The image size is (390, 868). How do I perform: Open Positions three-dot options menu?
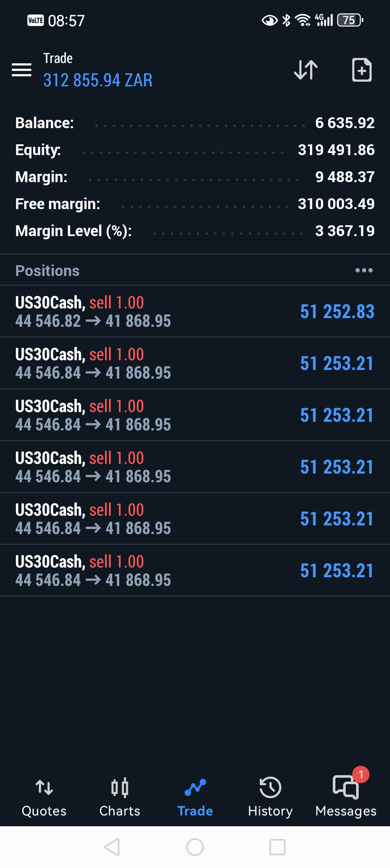coord(364,270)
